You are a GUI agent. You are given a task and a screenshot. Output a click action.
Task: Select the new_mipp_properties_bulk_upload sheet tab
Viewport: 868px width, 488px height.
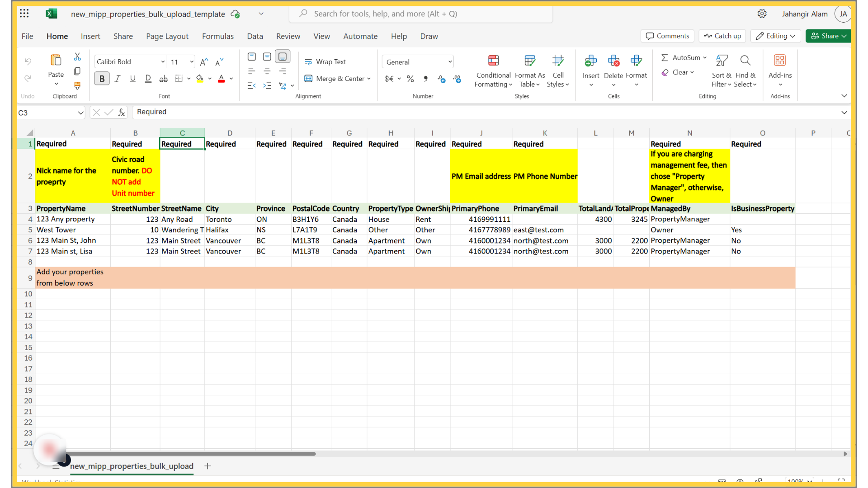tap(132, 466)
